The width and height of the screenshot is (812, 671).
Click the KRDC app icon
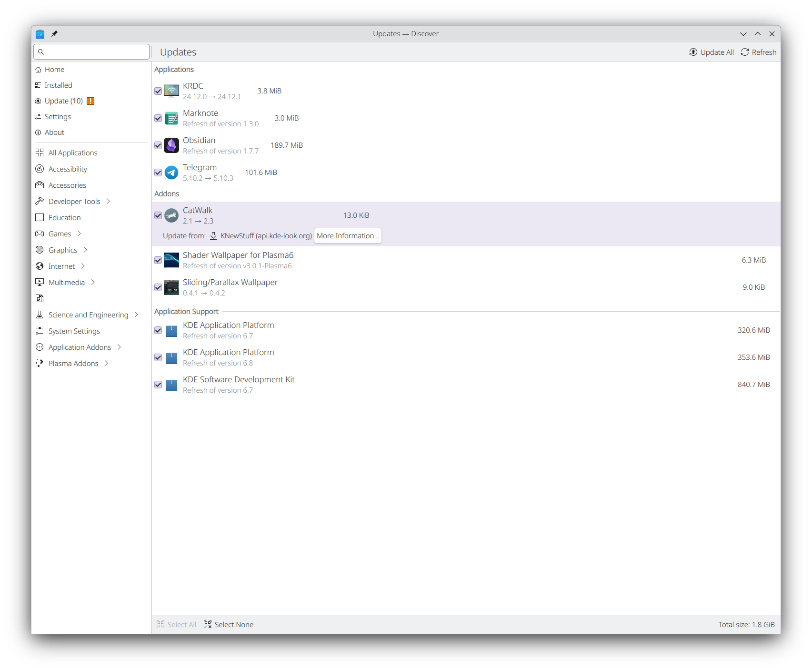[171, 91]
